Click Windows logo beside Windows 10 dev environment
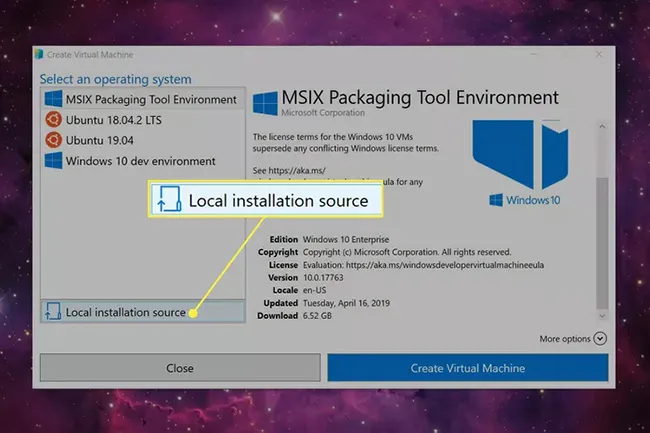650x433 pixels. [53, 160]
